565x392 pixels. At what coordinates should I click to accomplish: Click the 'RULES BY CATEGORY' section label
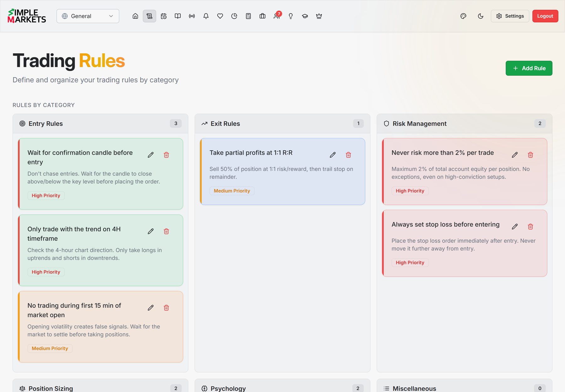pyautogui.click(x=44, y=105)
